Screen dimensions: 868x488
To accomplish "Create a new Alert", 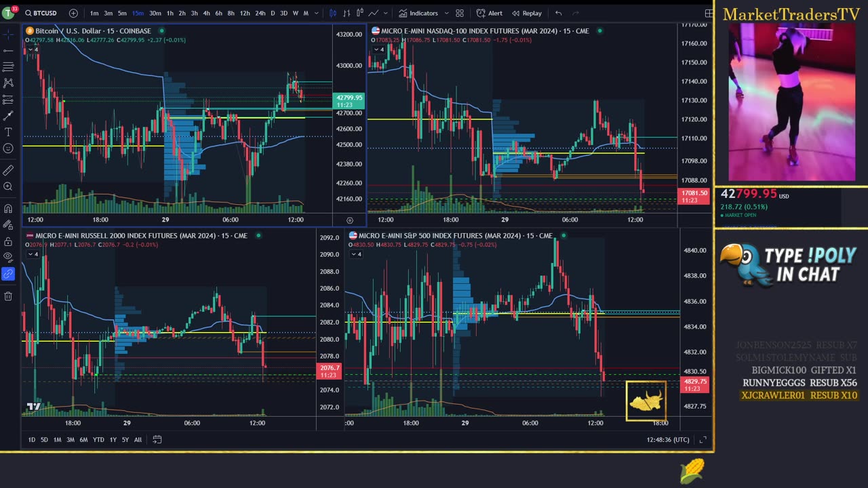I will tap(490, 13).
